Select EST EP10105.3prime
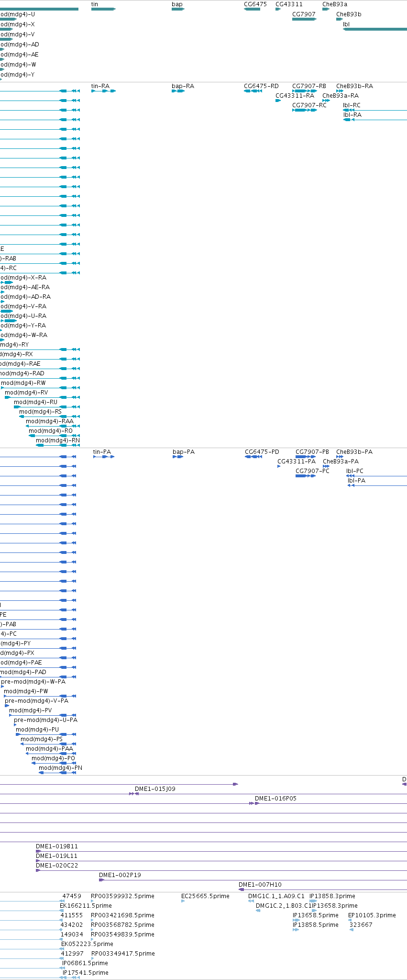 tap(351, 920)
